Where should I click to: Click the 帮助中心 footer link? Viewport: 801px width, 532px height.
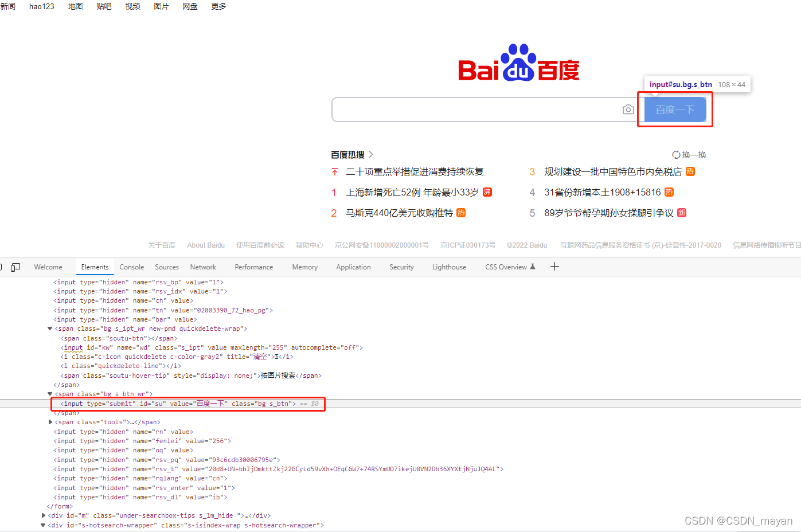(310, 245)
